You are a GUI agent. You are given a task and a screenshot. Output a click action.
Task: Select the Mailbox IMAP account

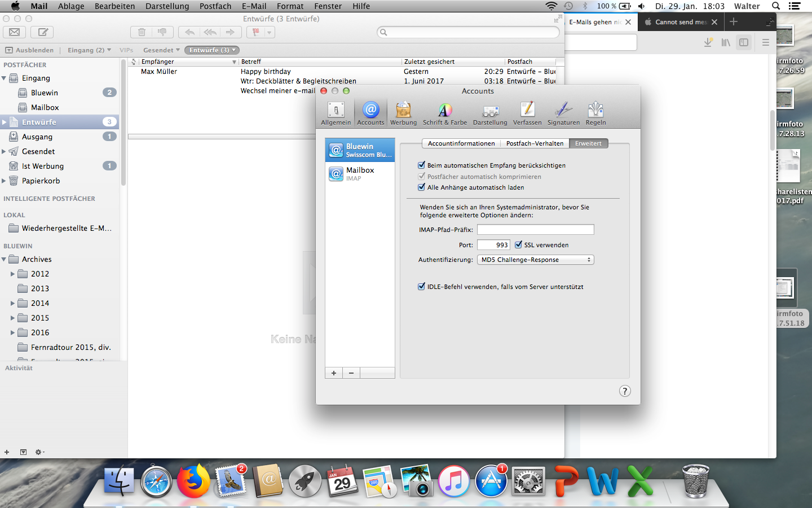(x=360, y=173)
